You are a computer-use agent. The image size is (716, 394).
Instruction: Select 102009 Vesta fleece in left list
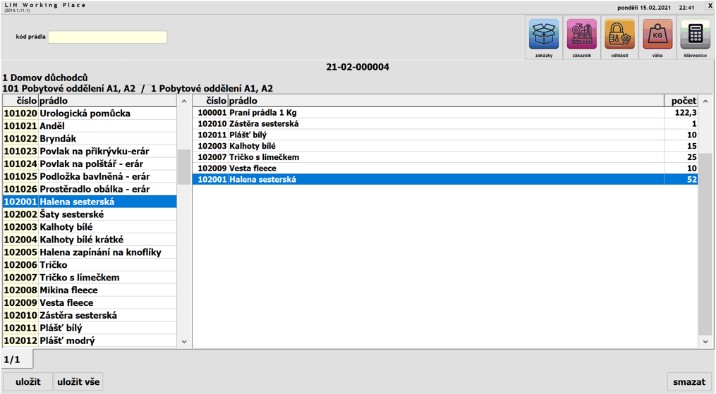[x=90, y=303]
